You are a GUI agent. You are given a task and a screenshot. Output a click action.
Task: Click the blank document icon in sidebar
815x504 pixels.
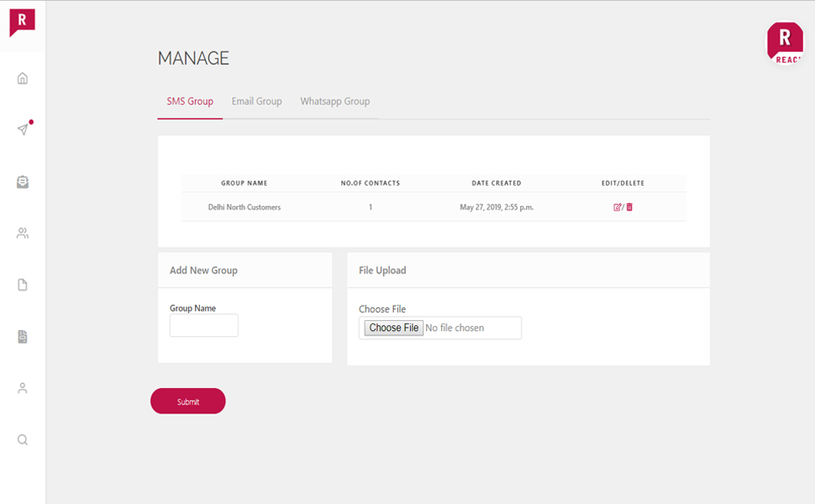(23, 285)
